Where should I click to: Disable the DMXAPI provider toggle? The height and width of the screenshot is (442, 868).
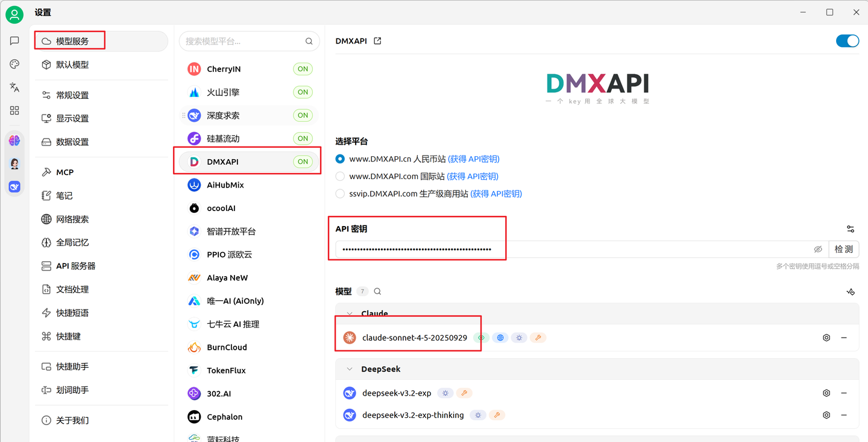click(847, 40)
